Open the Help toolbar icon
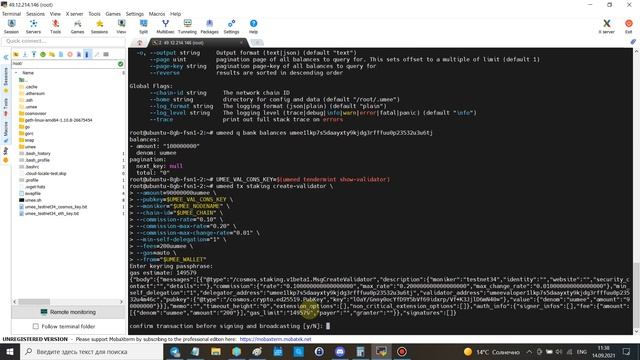Image resolution: width=640 pixels, height=360 pixels. (253, 27)
